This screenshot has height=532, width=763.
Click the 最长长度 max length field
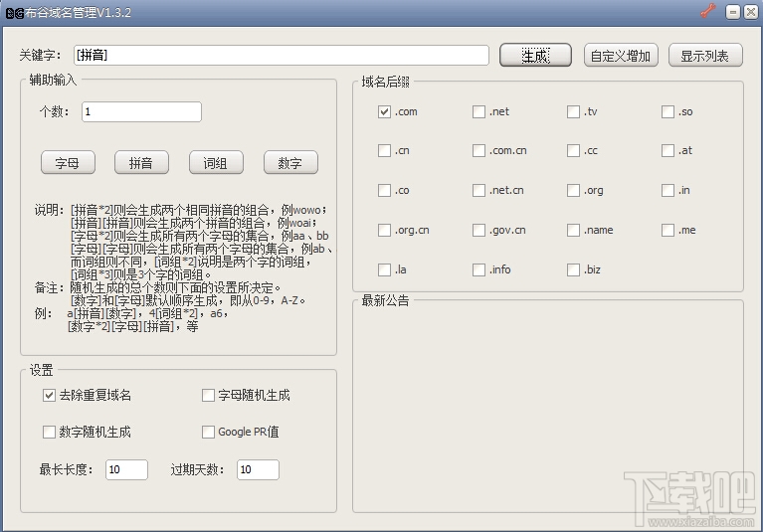(x=126, y=469)
